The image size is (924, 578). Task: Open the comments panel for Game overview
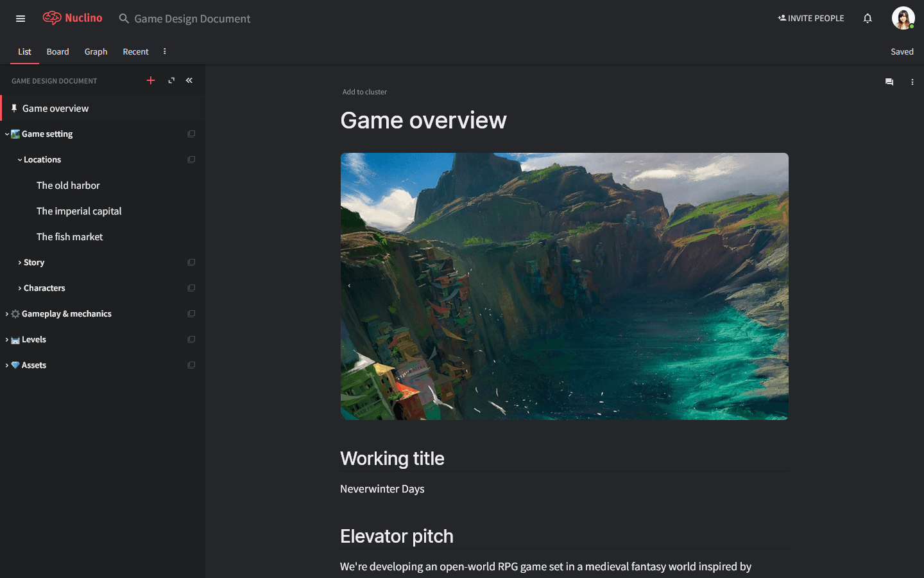click(x=889, y=82)
